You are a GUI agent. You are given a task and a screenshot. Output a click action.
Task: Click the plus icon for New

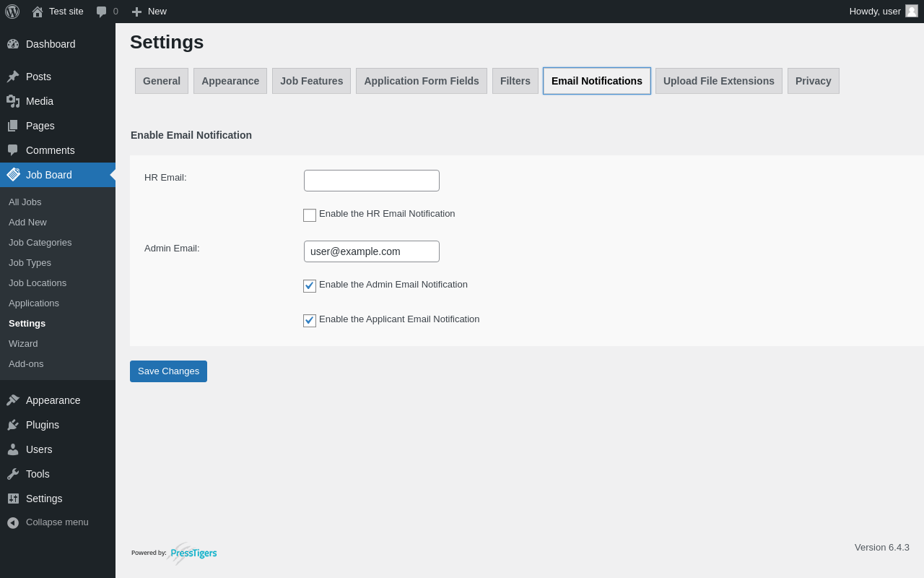136,12
